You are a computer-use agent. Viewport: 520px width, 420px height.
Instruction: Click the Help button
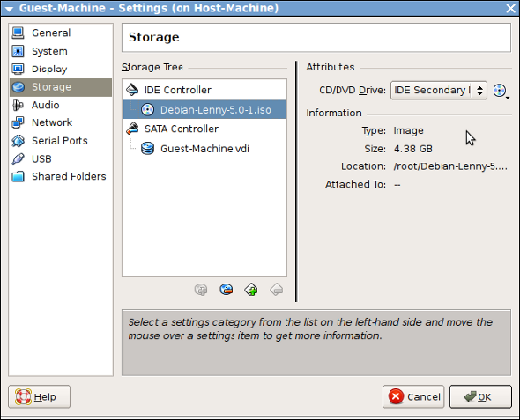click(39, 396)
